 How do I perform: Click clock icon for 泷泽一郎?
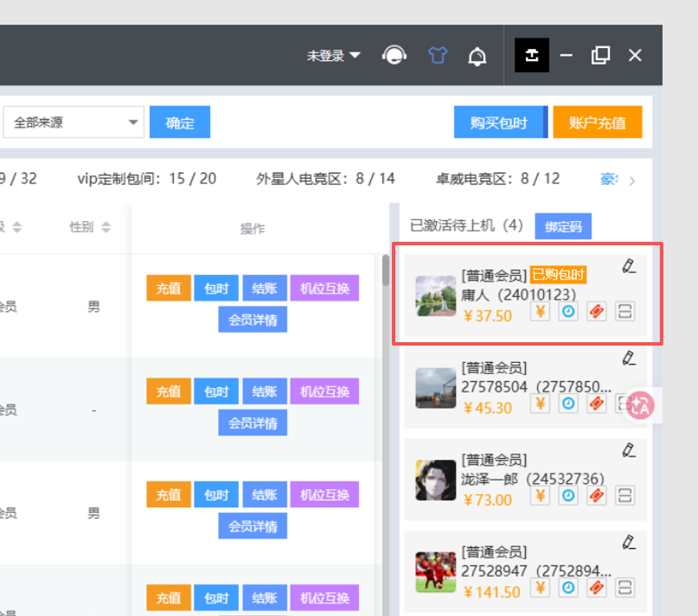pos(568,495)
